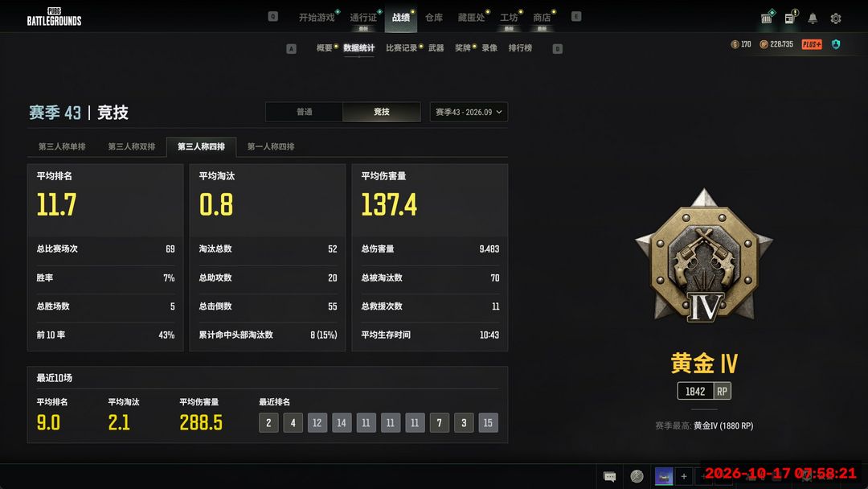Click the 总伤害量 row
This screenshot has width=868, height=489.
(430, 249)
